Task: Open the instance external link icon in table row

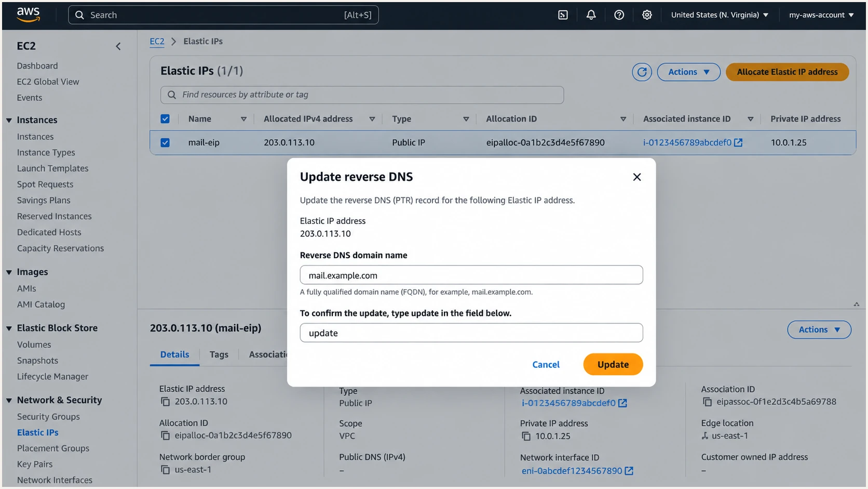Action: (738, 142)
